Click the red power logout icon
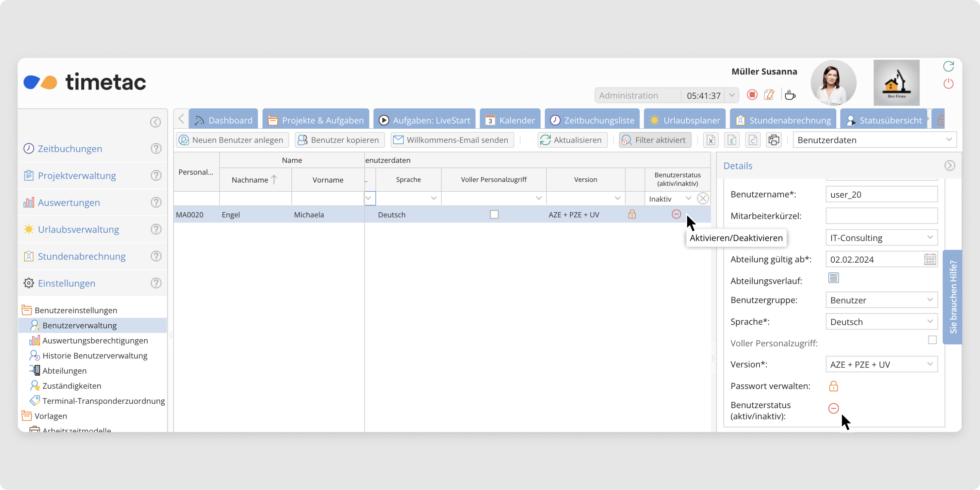Image resolution: width=980 pixels, height=490 pixels. click(948, 83)
